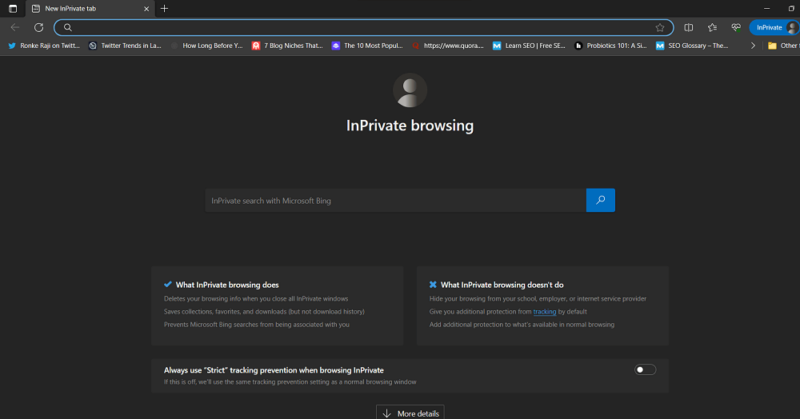Click 'Saves collections, favorites, and downloads' line

click(264, 311)
